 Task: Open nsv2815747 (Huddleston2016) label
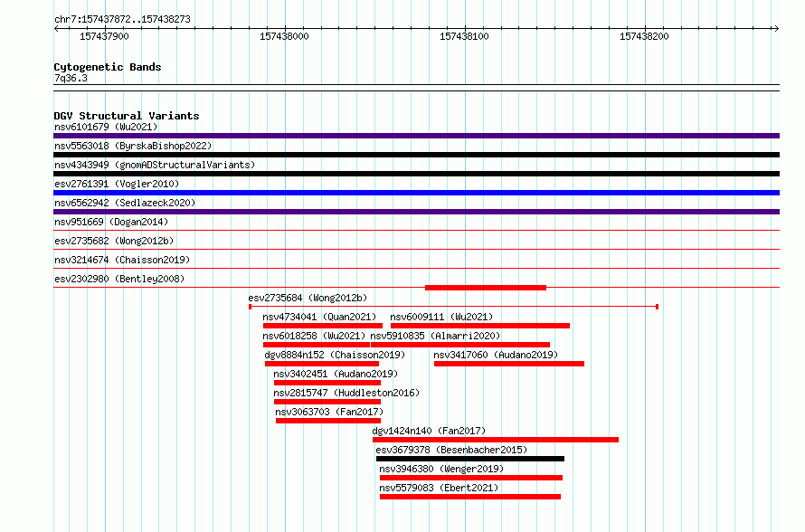click(346, 393)
